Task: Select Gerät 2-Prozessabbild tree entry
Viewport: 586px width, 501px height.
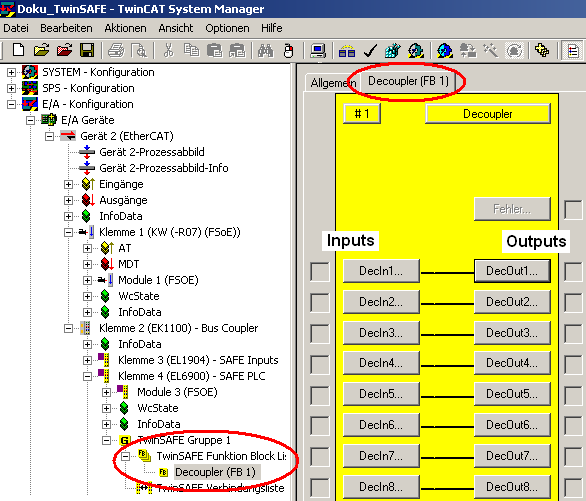Action: [152, 152]
